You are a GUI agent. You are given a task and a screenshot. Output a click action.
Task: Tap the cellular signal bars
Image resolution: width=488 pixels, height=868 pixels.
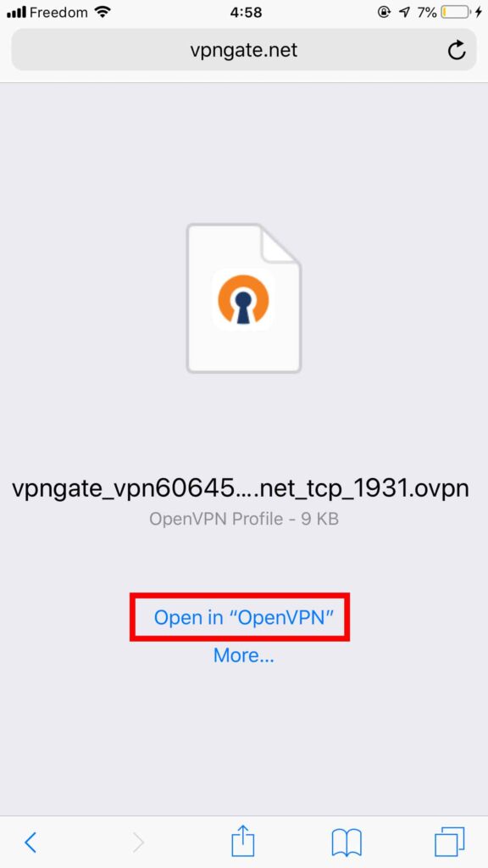[17, 12]
